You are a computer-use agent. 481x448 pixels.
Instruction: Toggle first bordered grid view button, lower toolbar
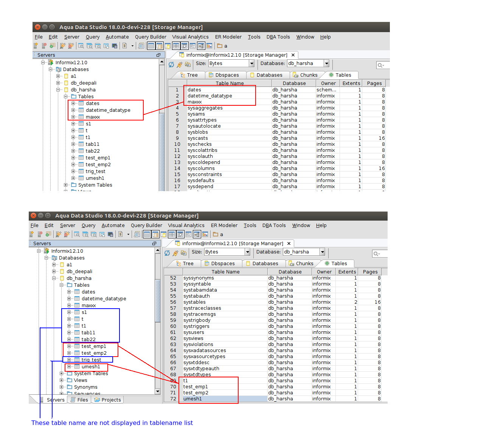tap(147, 234)
